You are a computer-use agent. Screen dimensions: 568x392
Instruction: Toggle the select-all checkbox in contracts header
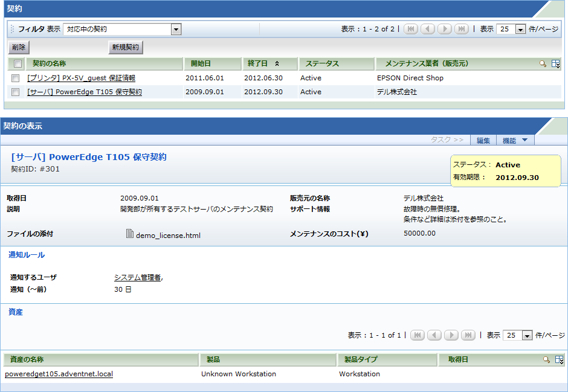tap(18, 64)
